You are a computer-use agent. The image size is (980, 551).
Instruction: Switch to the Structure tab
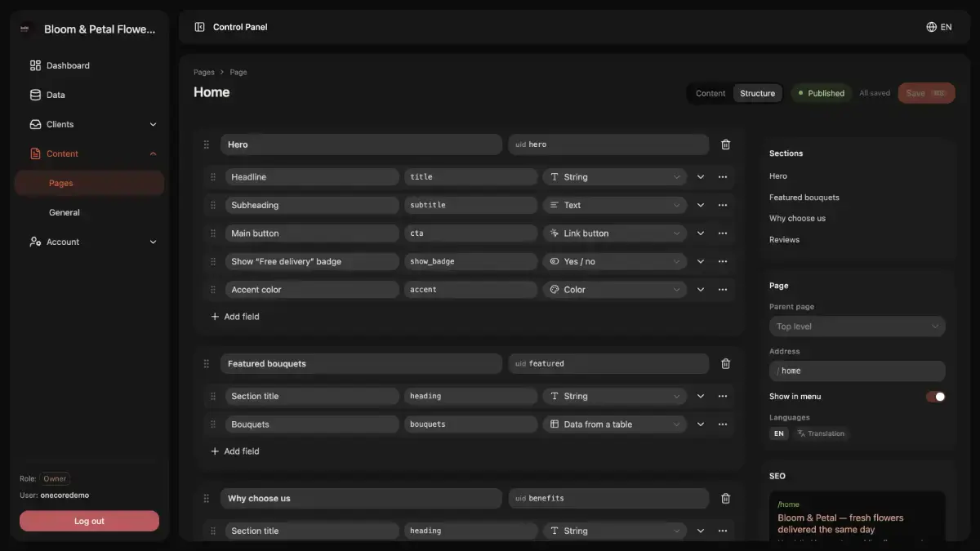coord(758,93)
